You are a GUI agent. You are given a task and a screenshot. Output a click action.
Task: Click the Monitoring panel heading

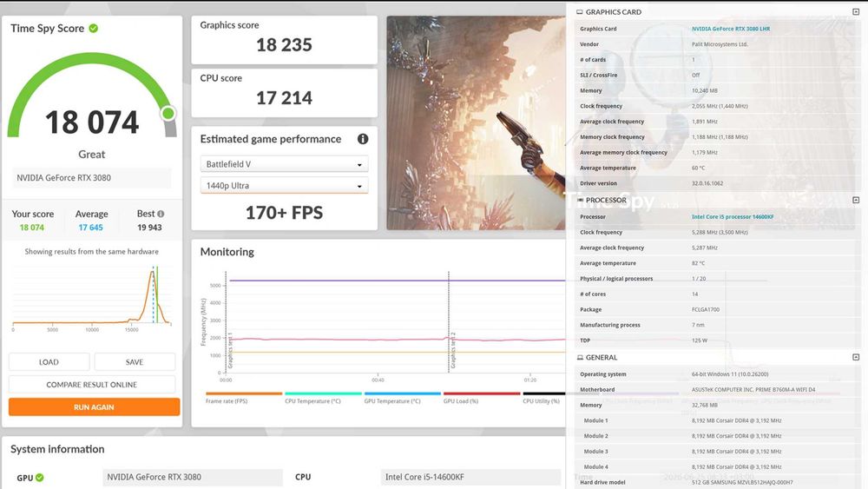[x=227, y=252]
